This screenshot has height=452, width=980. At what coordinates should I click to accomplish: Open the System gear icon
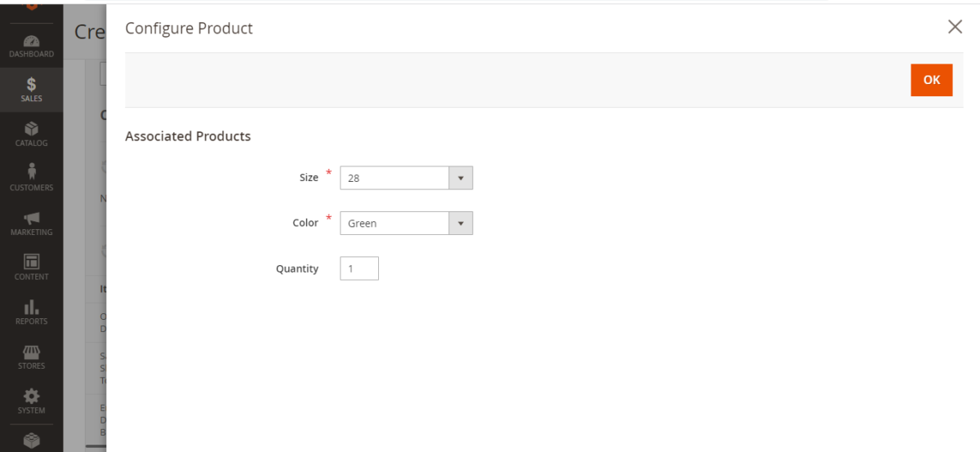31,396
